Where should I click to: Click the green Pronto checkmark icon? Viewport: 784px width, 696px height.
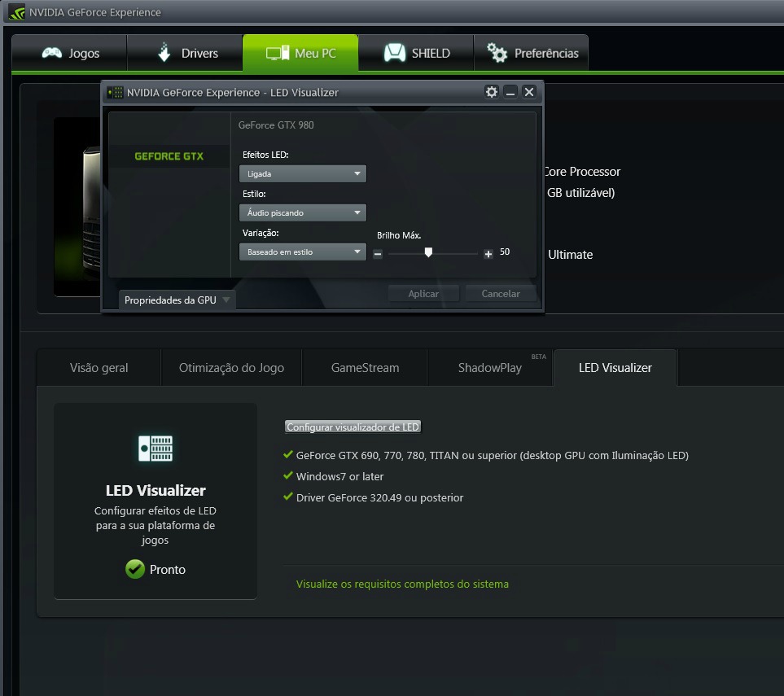coord(135,569)
